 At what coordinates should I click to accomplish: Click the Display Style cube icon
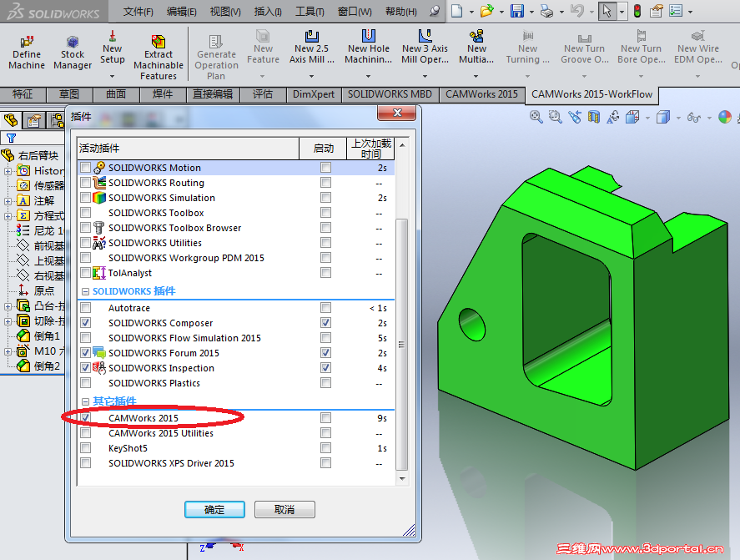coord(663,117)
